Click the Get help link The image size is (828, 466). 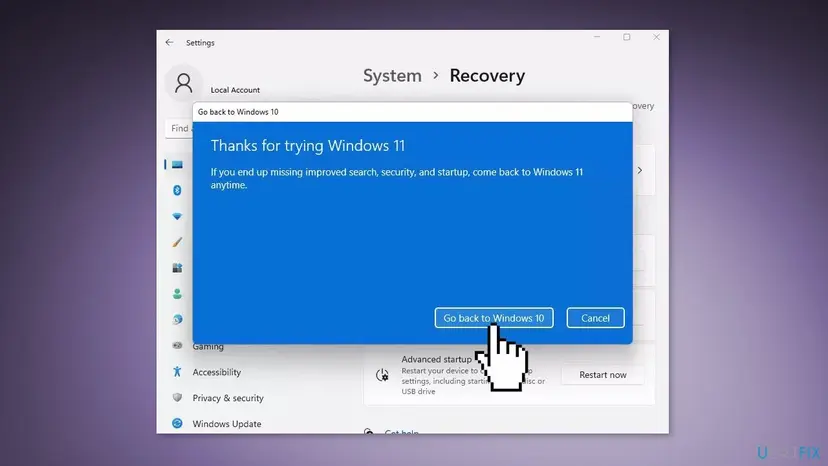tap(401, 432)
